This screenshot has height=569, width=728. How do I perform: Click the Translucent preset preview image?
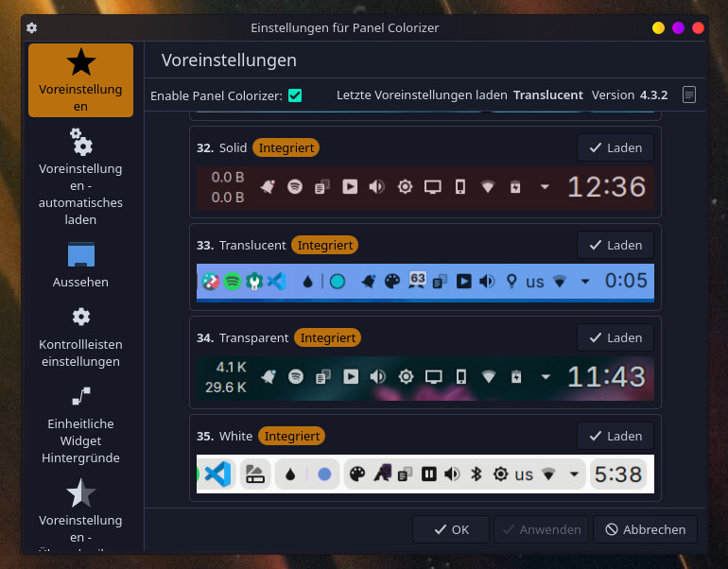point(425,282)
